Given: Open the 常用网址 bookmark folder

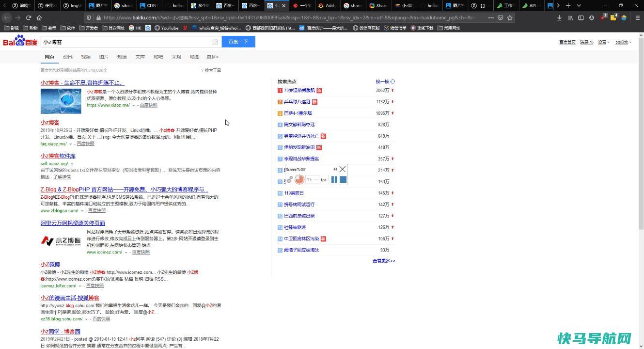Looking at the screenshot, I should [448, 28].
